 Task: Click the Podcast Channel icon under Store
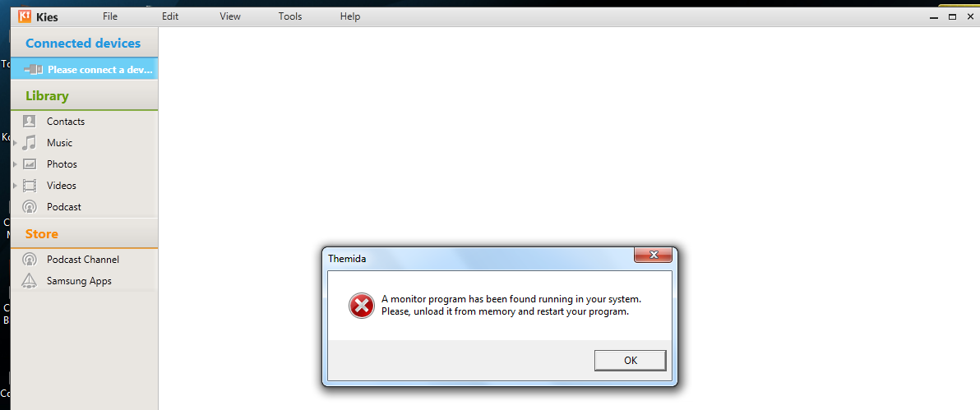[x=30, y=259]
